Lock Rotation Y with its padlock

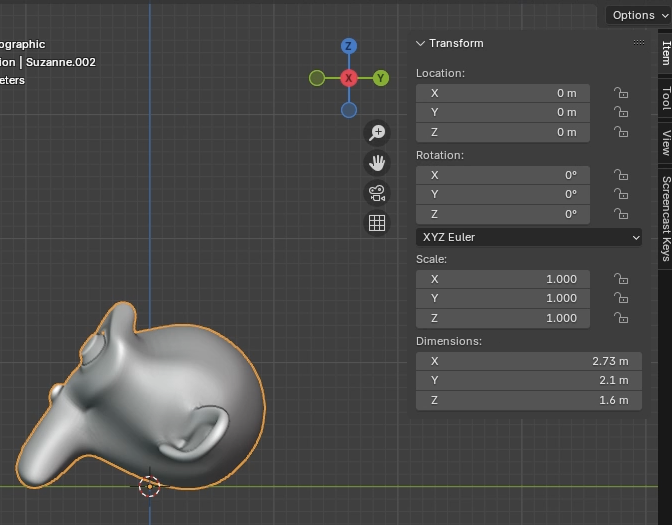(621, 194)
